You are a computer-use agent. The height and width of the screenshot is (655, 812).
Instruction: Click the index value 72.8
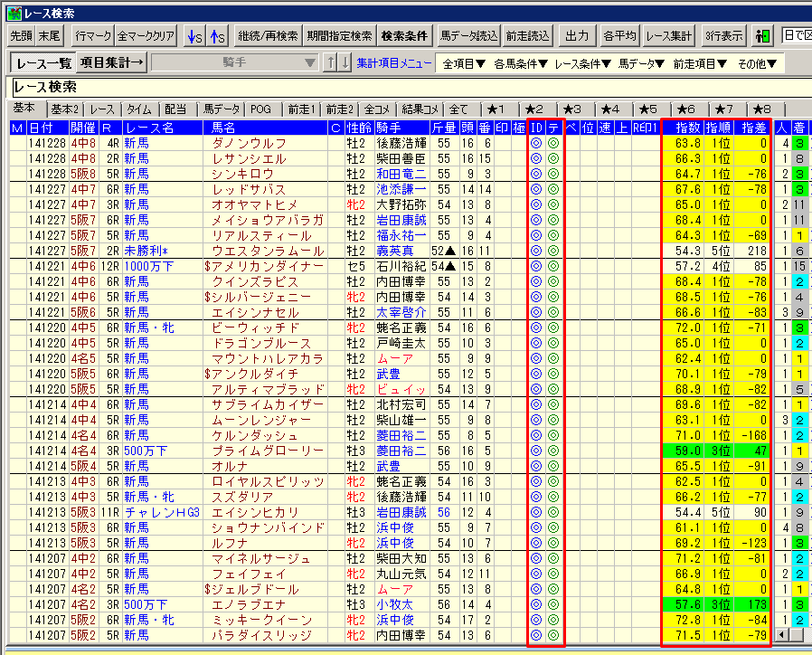[688, 620]
